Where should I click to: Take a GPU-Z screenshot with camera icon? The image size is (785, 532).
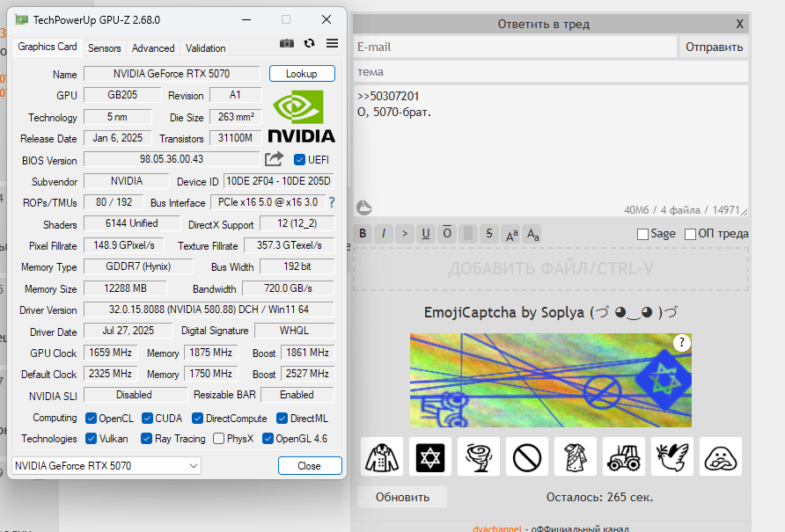pos(286,44)
